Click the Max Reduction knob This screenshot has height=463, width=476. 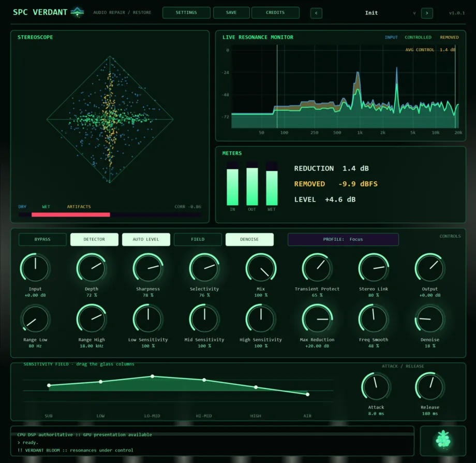[317, 319]
